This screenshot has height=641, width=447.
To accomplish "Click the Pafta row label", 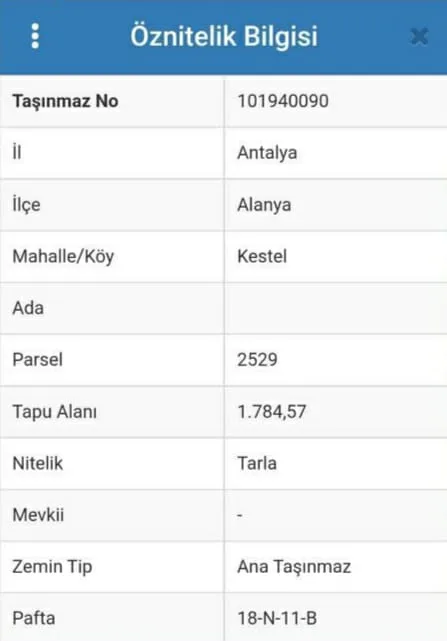I will click(x=34, y=618).
